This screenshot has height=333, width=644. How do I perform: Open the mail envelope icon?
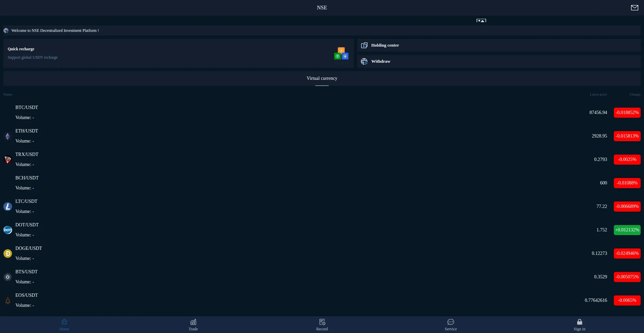[x=634, y=8]
